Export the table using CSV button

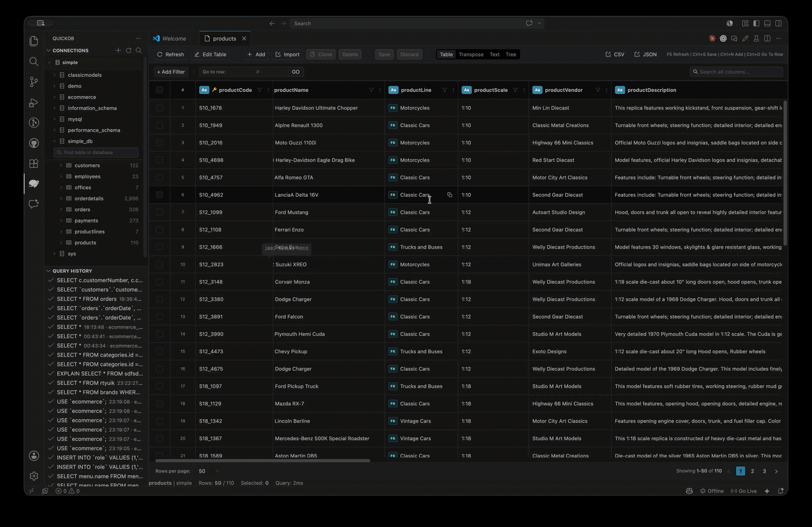point(615,55)
